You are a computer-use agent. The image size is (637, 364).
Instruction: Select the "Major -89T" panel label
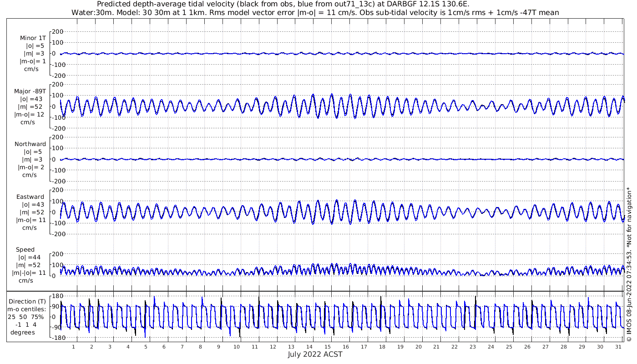(30, 91)
